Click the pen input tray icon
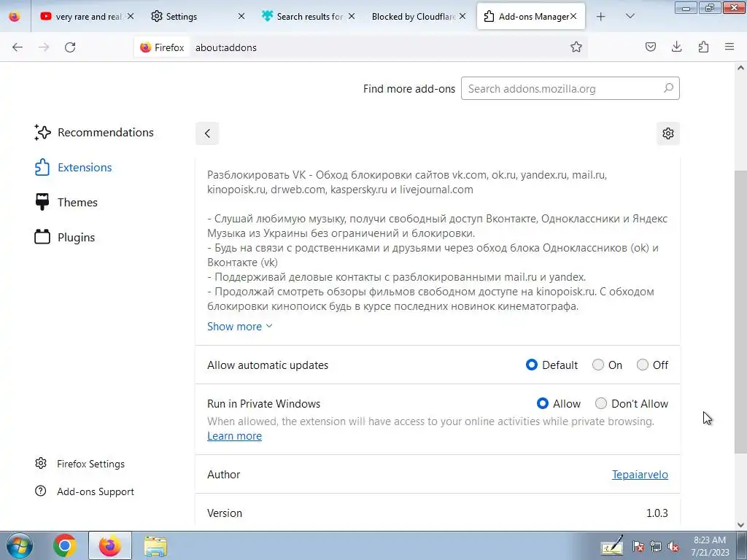The width and height of the screenshot is (747, 560). point(612,545)
